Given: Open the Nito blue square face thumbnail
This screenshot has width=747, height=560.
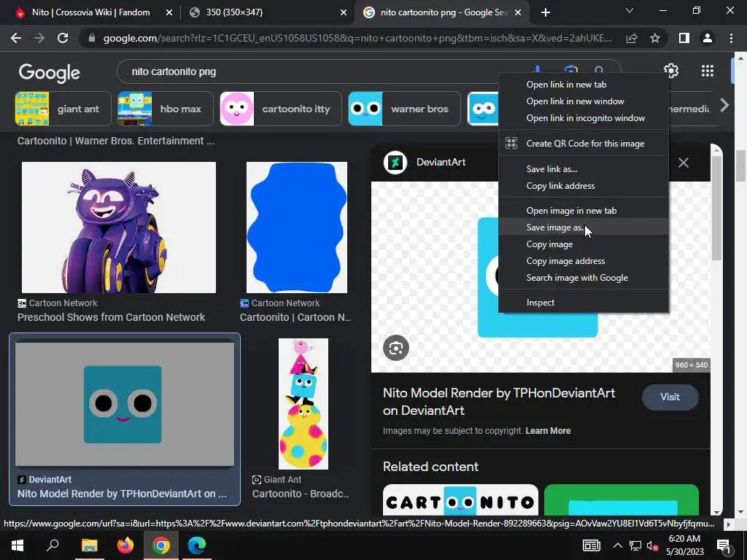Looking at the screenshot, I should click(x=125, y=404).
